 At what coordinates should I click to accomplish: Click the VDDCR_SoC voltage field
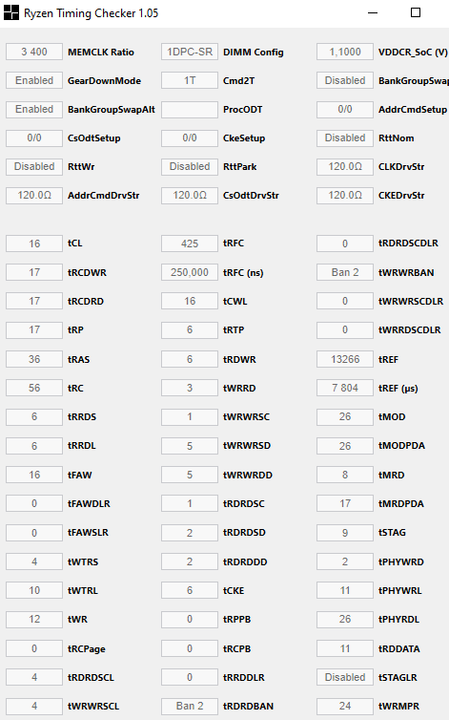345,52
